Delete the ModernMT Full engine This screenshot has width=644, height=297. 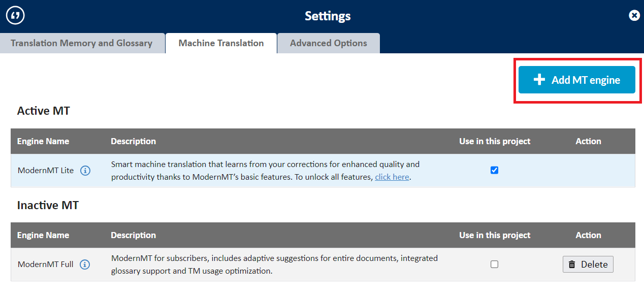click(x=588, y=264)
